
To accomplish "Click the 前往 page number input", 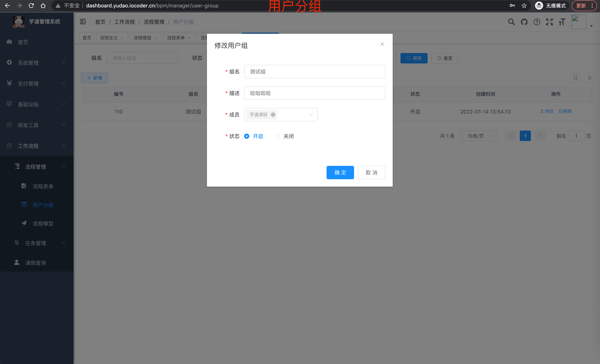I will click(x=576, y=136).
